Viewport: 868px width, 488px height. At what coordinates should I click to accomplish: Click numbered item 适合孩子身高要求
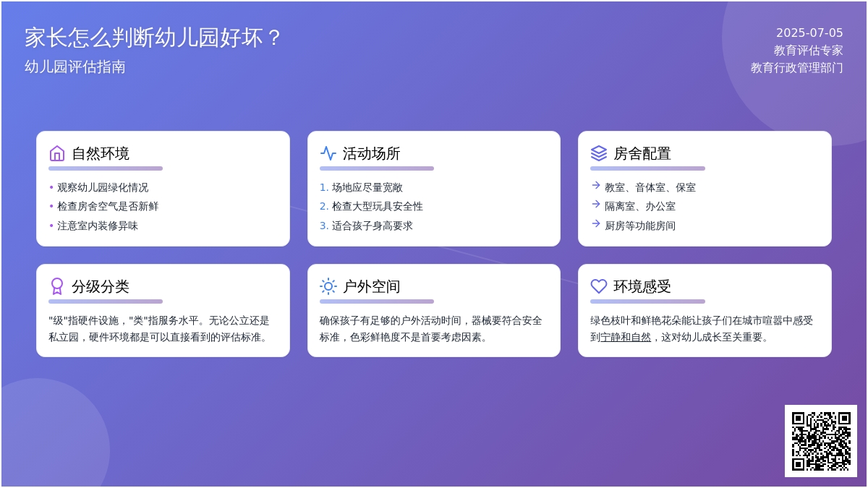pyautogui.click(x=373, y=226)
